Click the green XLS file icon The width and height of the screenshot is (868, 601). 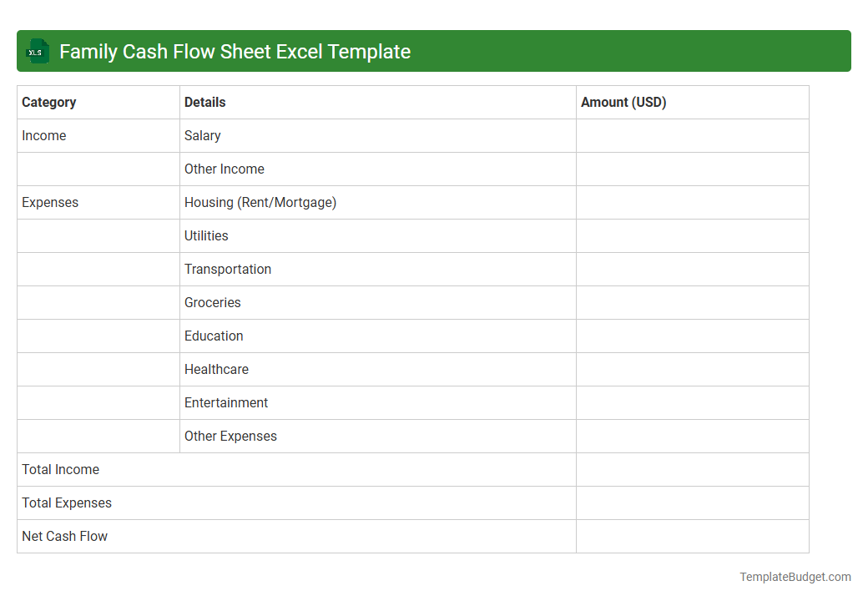[37, 51]
